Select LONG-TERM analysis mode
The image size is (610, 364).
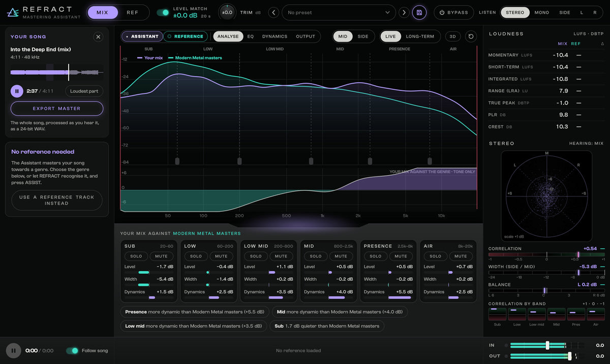tap(420, 37)
